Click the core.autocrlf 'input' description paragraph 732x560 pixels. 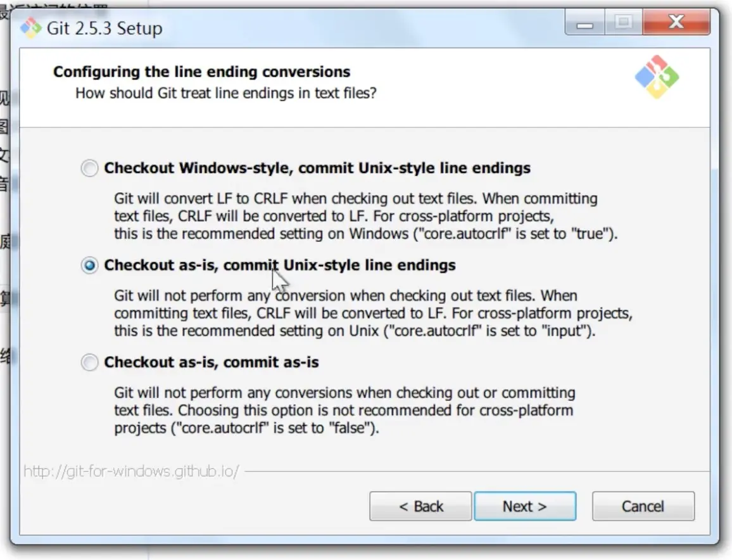click(x=373, y=313)
